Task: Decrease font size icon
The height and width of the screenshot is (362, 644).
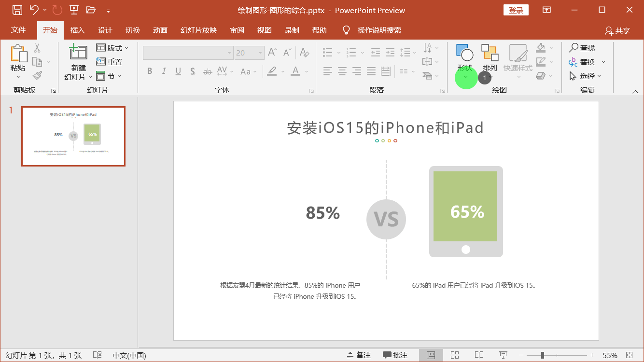Action: (x=288, y=52)
